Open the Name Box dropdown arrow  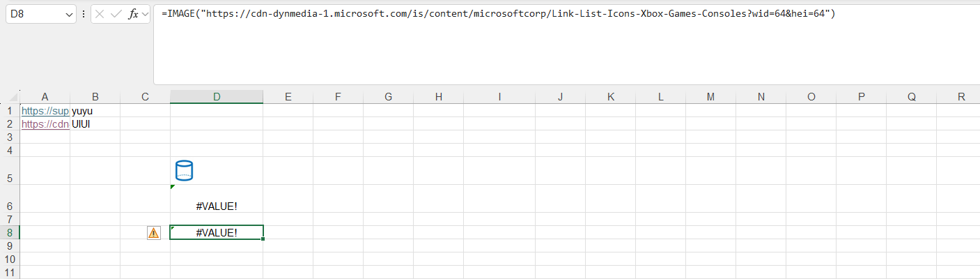pos(68,14)
